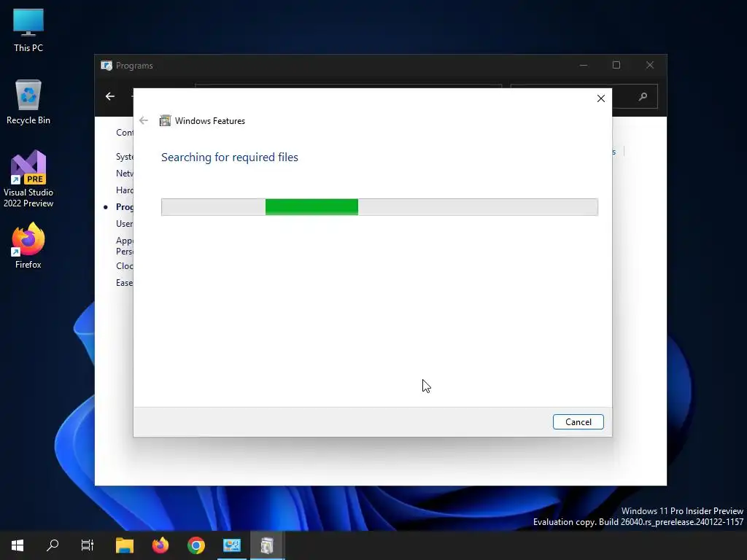Image resolution: width=747 pixels, height=560 pixels.
Task: Open File Explorer from the taskbar
Action: click(x=125, y=545)
